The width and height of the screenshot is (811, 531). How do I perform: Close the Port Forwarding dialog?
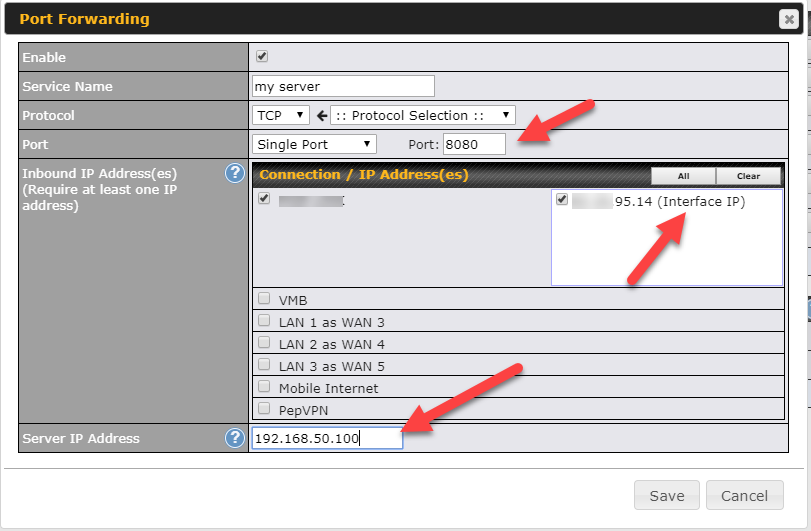pyautogui.click(x=788, y=19)
